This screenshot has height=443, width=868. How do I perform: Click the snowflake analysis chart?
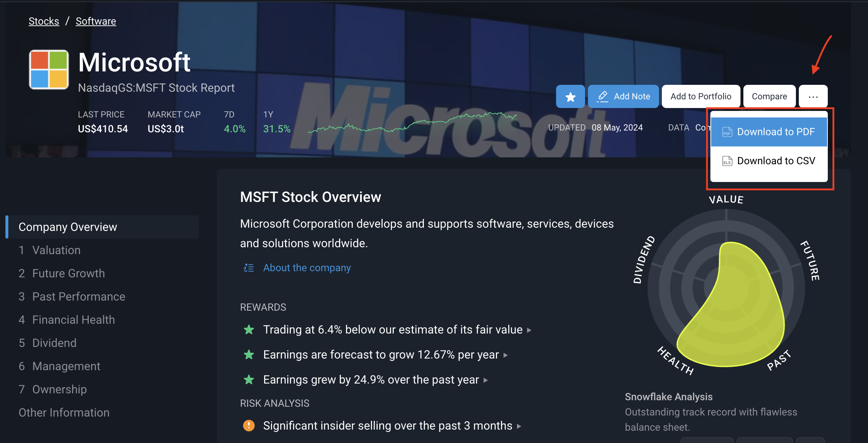[x=726, y=288]
